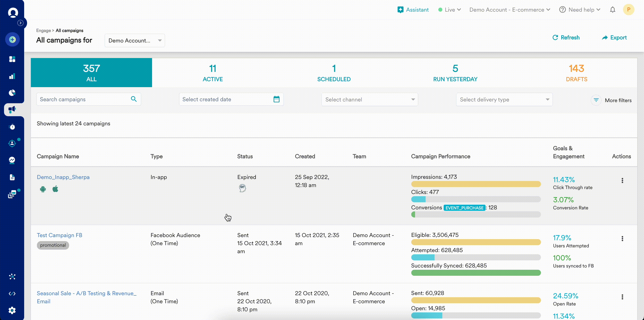Viewport: 644px width, 320px height.
Task: Click the Refresh button
Action: point(566,38)
